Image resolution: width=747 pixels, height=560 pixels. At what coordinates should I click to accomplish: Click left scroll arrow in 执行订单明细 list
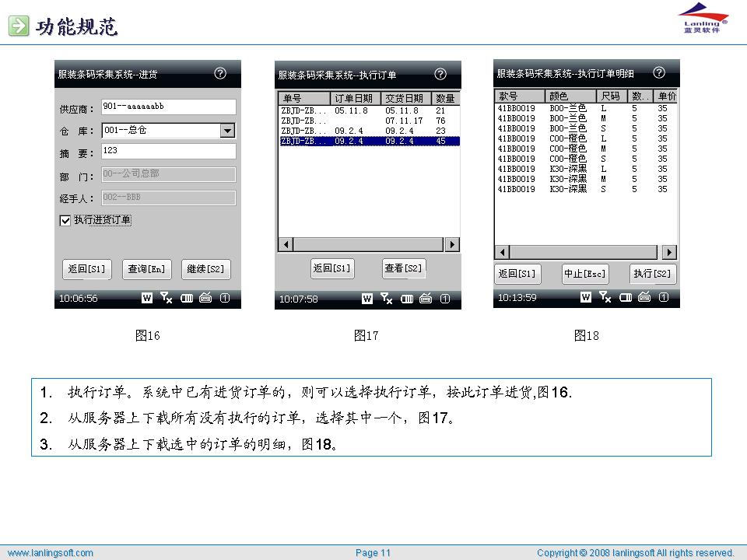click(502, 252)
